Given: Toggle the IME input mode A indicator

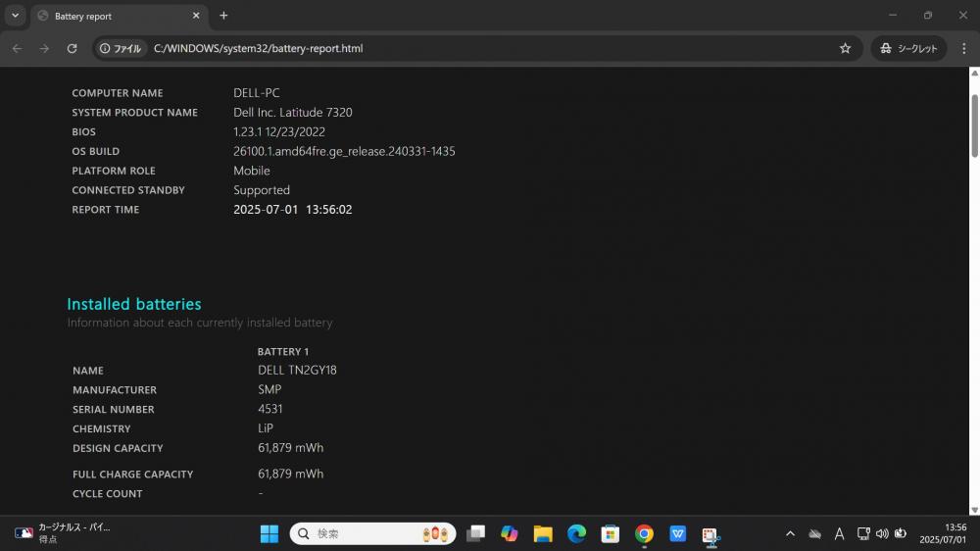Looking at the screenshot, I should tap(839, 533).
